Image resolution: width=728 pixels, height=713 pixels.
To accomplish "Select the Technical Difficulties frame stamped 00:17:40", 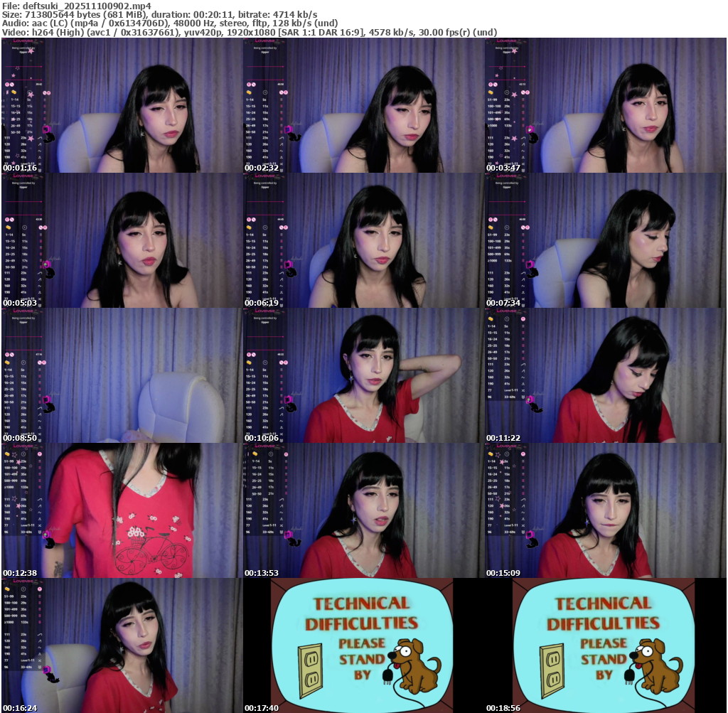I will click(363, 645).
